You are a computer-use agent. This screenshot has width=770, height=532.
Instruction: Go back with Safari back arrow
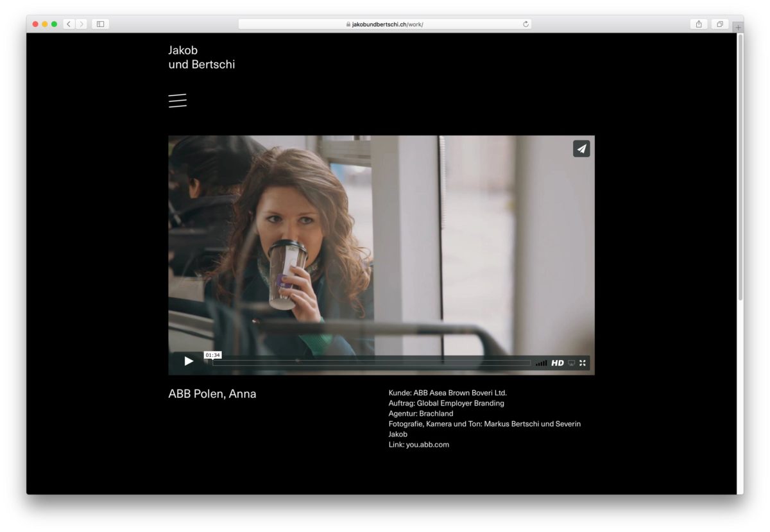coord(69,24)
